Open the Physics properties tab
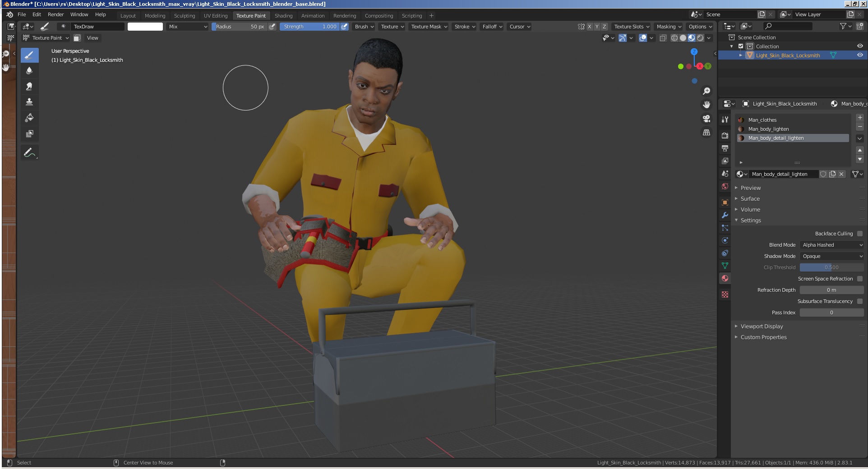Image resolution: width=868 pixels, height=469 pixels. 725,240
